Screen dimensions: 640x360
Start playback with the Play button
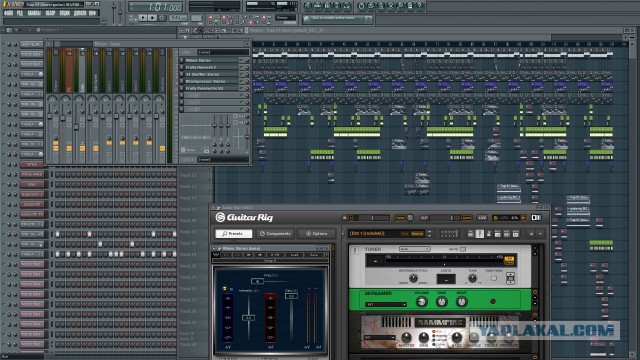142,18
